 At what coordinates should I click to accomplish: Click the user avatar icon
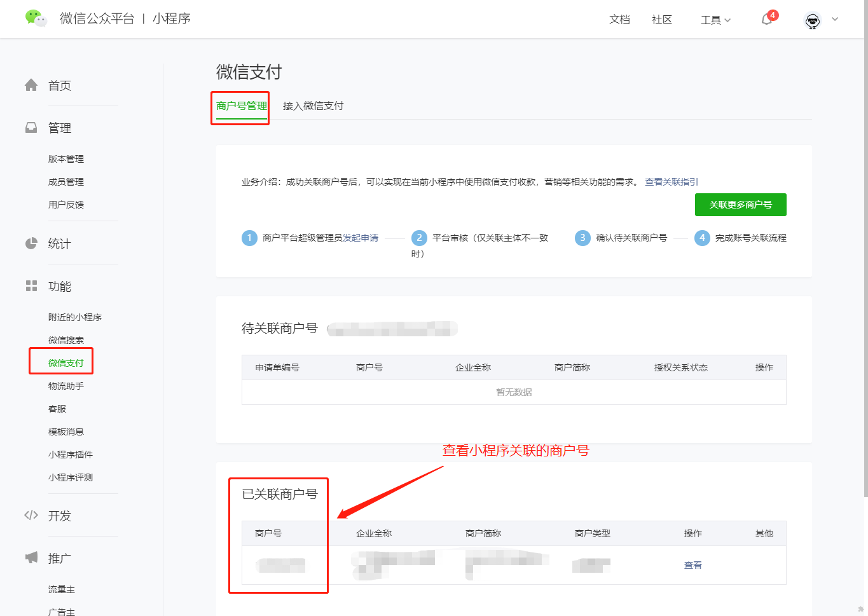coord(813,20)
